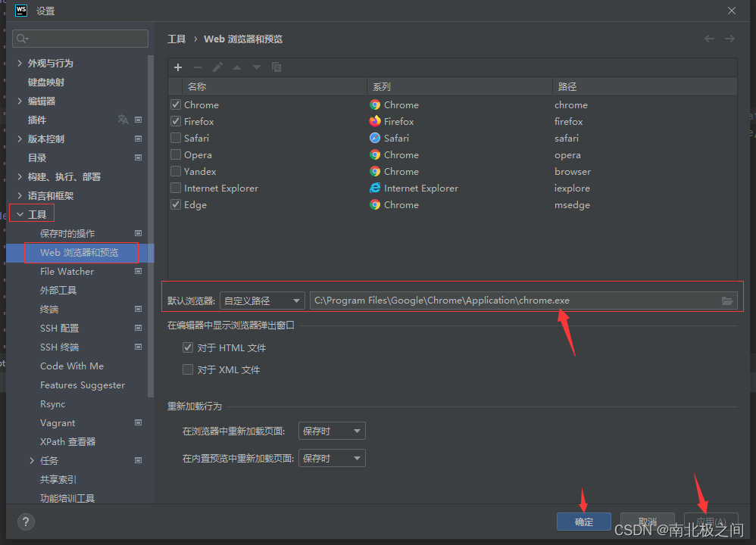Move browser up with up arrow
Viewport: 756px width, 545px height.
237,67
